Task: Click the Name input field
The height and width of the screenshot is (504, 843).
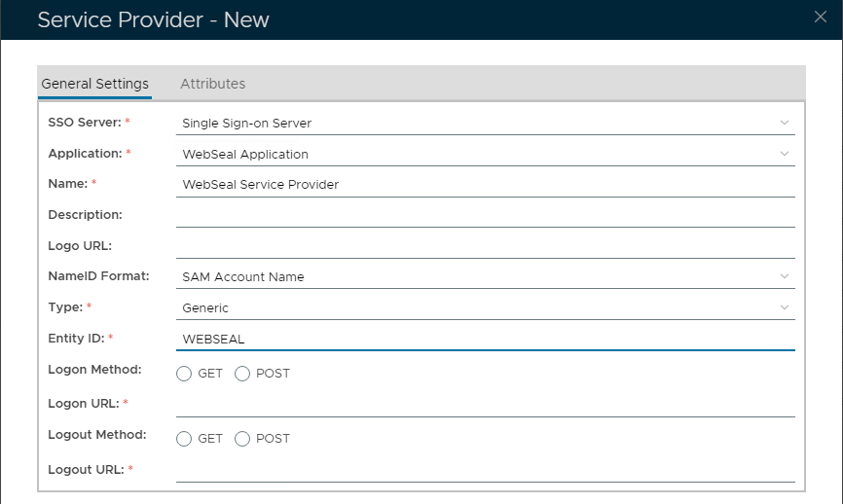Action: tap(485, 184)
